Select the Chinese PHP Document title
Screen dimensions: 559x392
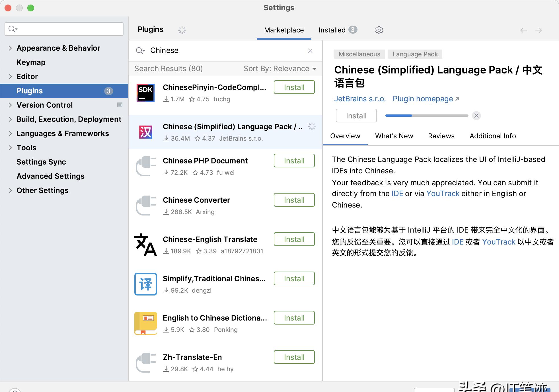[205, 161]
